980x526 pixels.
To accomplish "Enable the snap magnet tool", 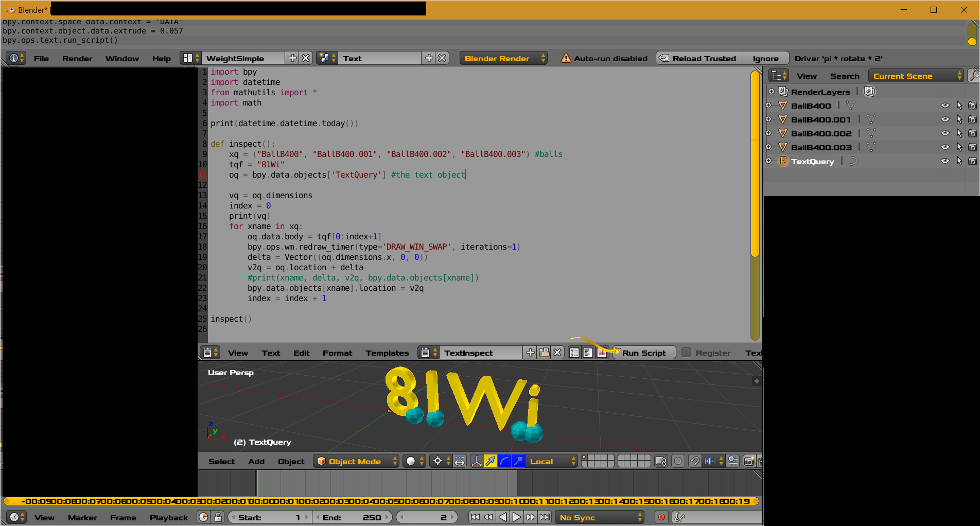I will click(x=694, y=461).
